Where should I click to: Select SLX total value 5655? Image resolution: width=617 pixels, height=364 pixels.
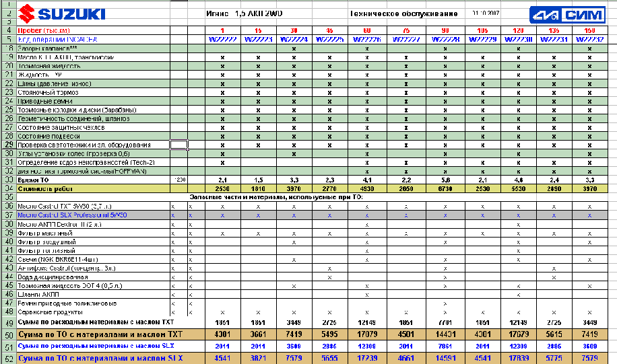click(330, 359)
